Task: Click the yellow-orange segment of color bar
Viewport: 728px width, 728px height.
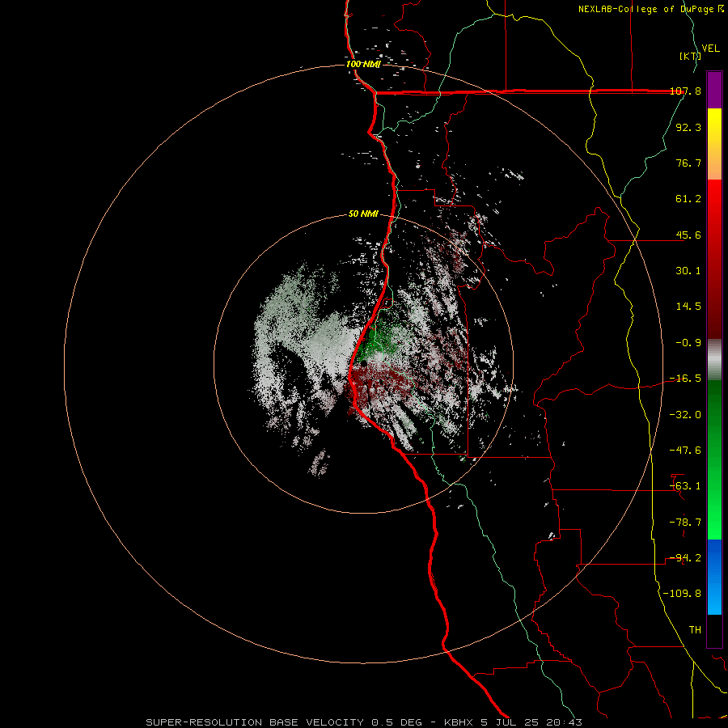Action: click(714, 144)
